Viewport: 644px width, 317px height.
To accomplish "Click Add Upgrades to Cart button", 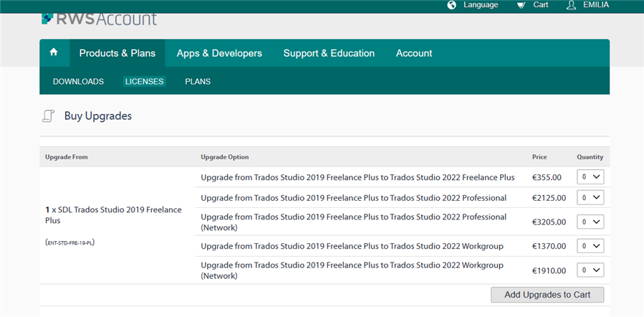I will pos(547,295).
